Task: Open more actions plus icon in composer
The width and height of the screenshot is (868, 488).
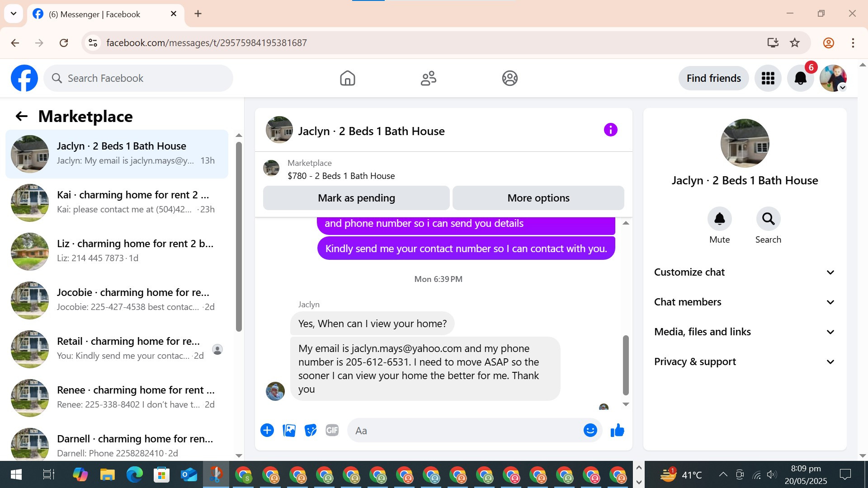Action: (x=267, y=430)
